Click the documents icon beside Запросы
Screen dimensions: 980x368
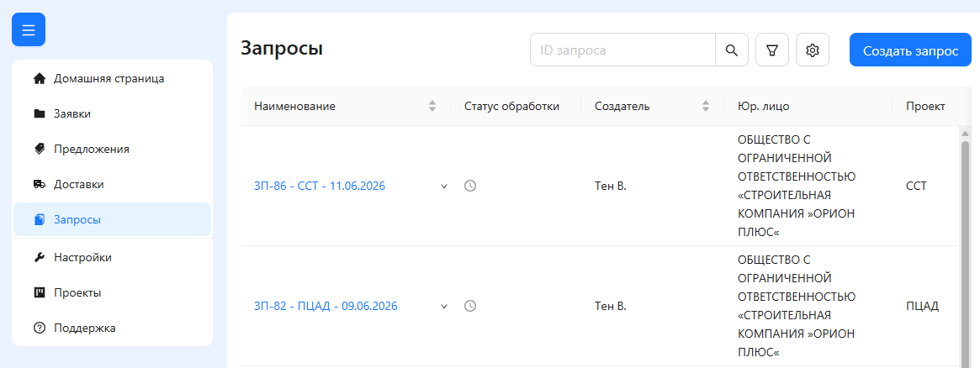point(40,219)
